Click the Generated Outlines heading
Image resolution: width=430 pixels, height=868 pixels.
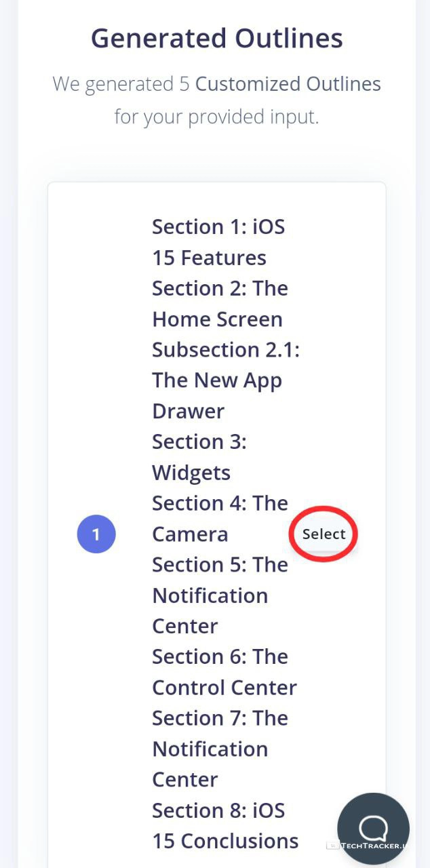[x=216, y=39]
